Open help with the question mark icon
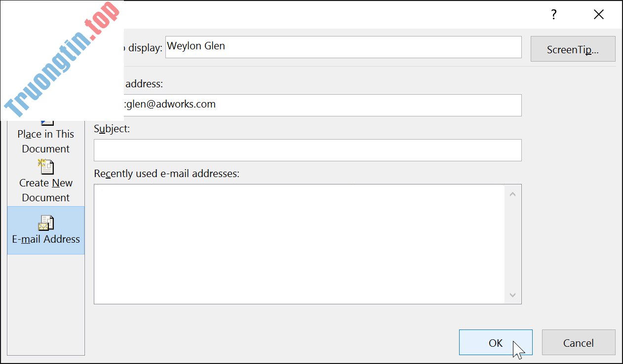The image size is (623, 364). tap(554, 14)
